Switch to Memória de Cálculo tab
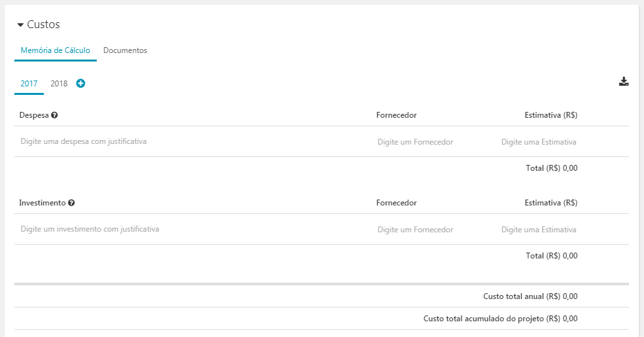 point(56,50)
